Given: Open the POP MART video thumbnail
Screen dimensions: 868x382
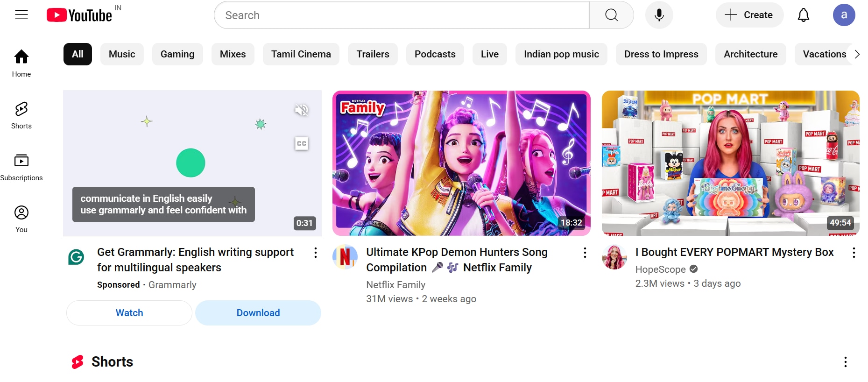Looking at the screenshot, I should [730, 163].
